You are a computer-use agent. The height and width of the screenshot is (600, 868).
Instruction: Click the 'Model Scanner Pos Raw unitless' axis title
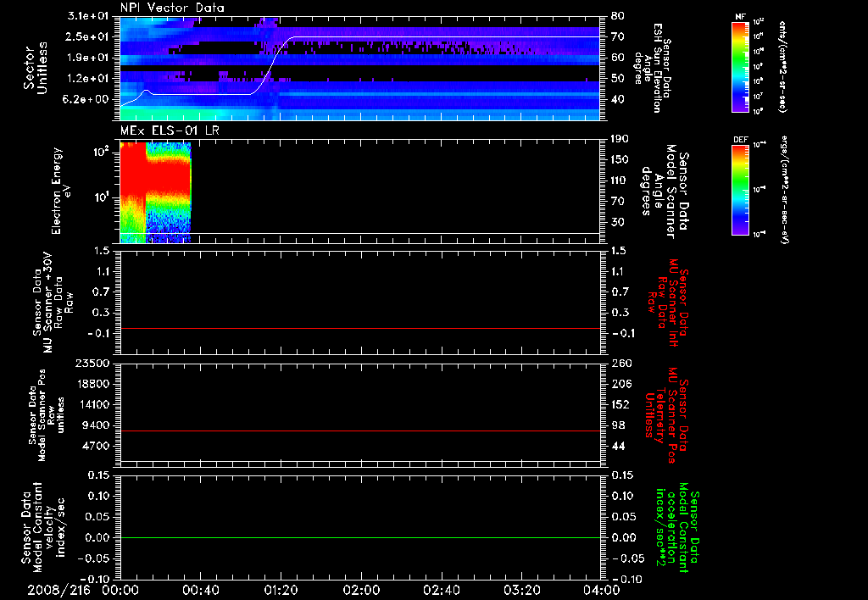click(47, 414)
